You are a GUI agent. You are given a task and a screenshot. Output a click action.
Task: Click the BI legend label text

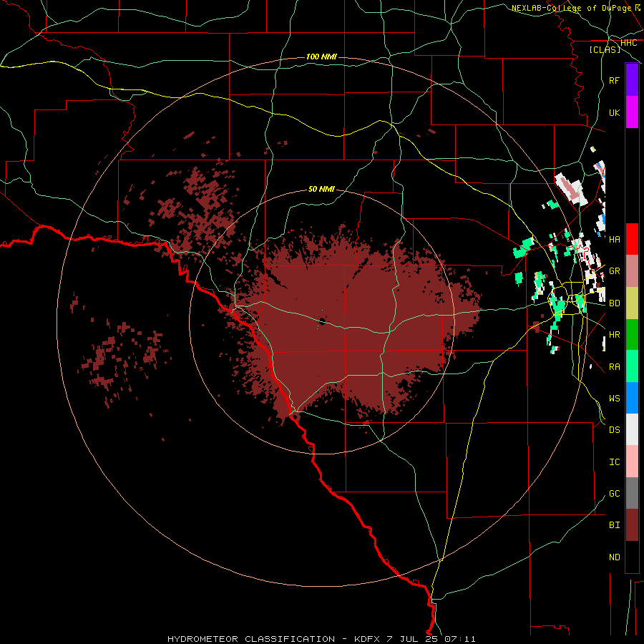point(614,525)
